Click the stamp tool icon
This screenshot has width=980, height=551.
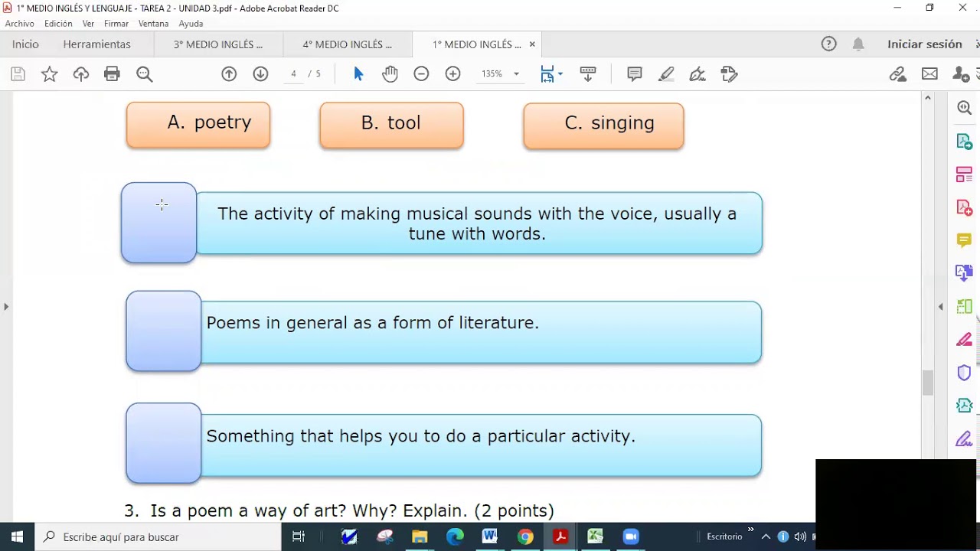729,74
